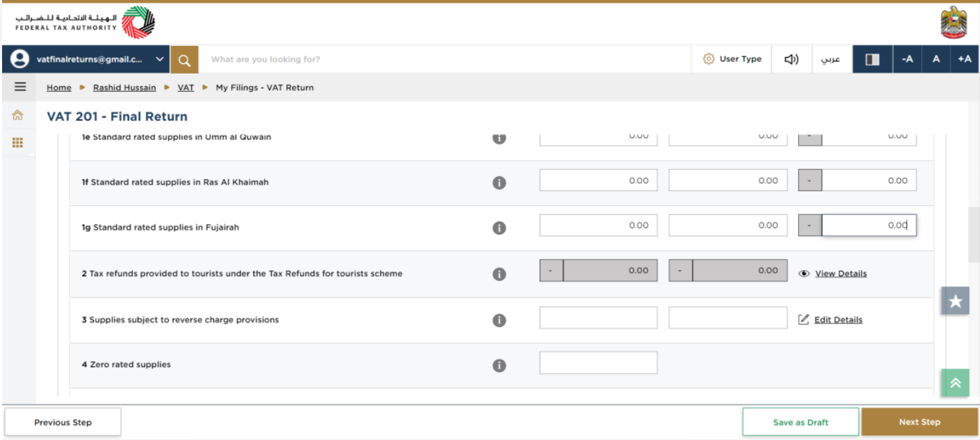Click the speaker audio icon
980x440 pixels.
791,59
